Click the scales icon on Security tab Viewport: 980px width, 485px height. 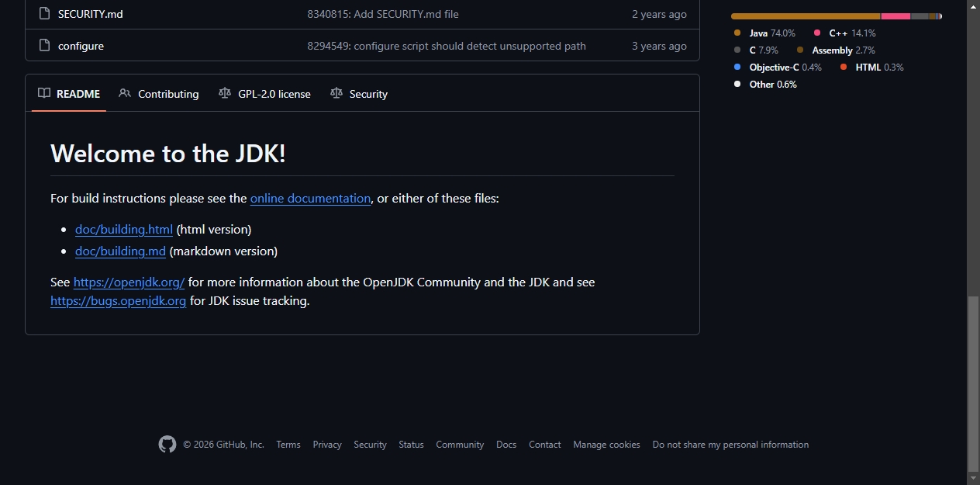[336, 93]
